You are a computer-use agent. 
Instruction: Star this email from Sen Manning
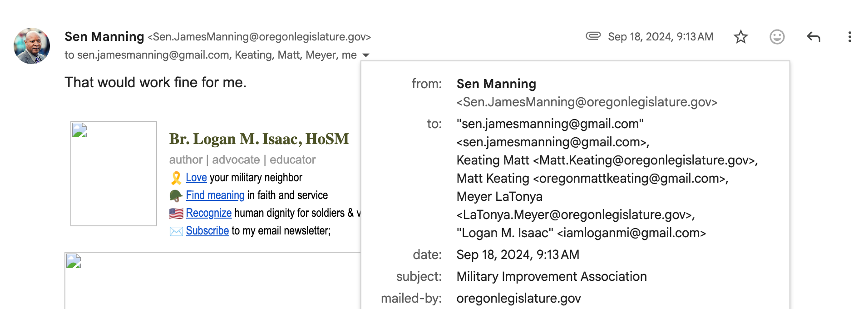[740, 37]
